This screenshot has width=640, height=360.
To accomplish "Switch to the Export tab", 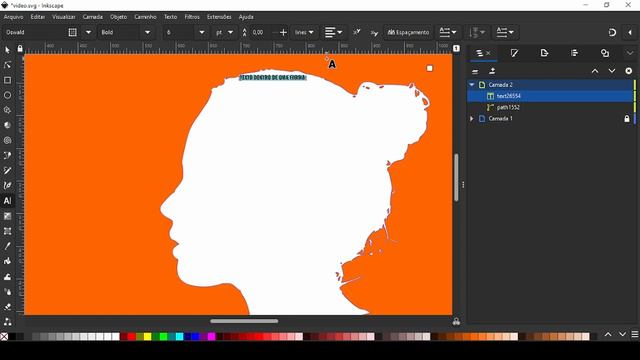I will (x=544, y=53).
